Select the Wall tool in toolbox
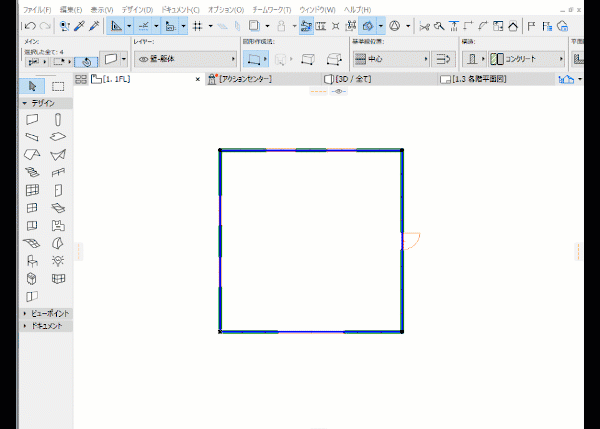The height and width of the screenshot is (429, 600). [x=32, y=119]
